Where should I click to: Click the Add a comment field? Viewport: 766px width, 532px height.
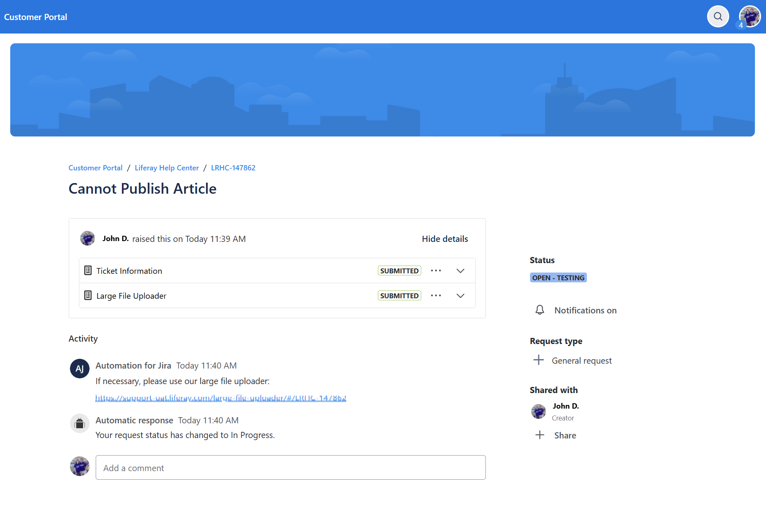tap(290, 467)
